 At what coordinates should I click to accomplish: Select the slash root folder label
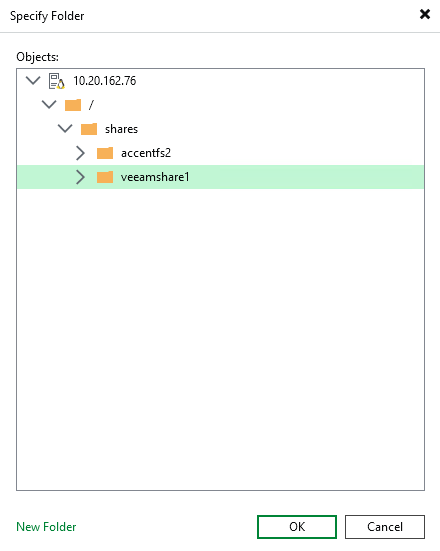point(91,105)
